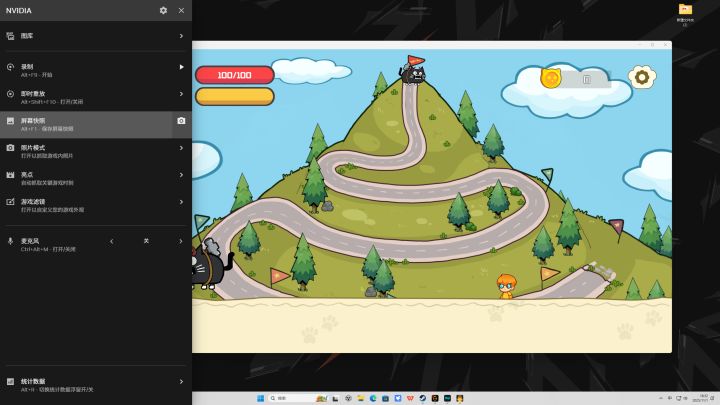Viewport: 720px width, 405px height.
Task: Click the orange-haired character
Action: click(x=506, y=287)
